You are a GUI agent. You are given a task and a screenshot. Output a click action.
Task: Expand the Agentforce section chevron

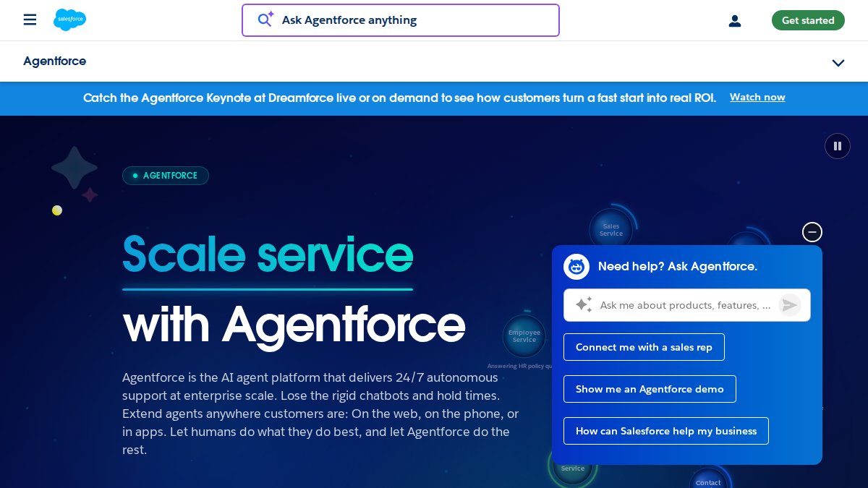tap(838, 63)
